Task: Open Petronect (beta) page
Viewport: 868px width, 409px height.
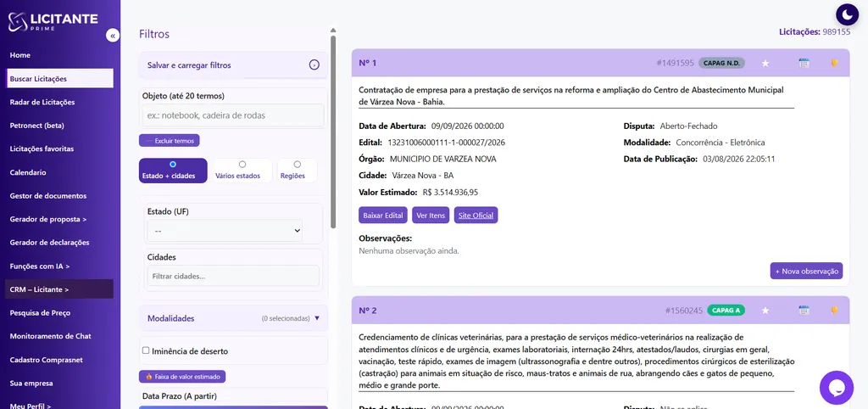Action: click(x=37, y=126)
